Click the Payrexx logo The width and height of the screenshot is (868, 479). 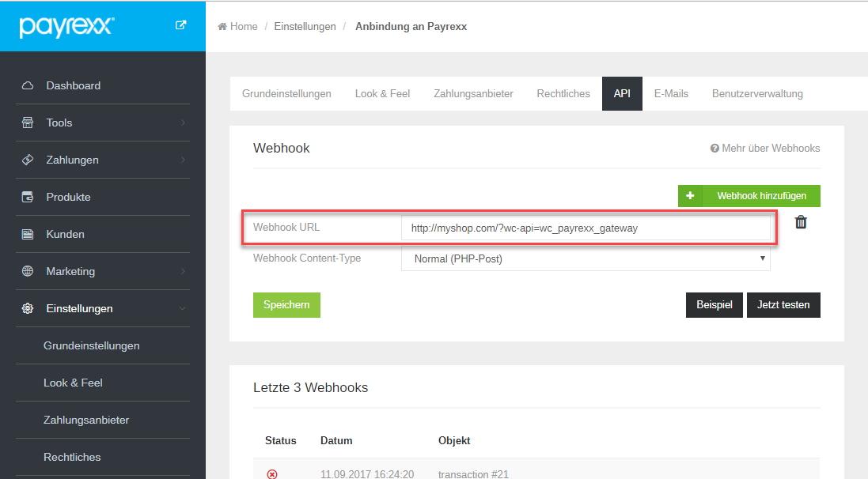click(67, 27)
